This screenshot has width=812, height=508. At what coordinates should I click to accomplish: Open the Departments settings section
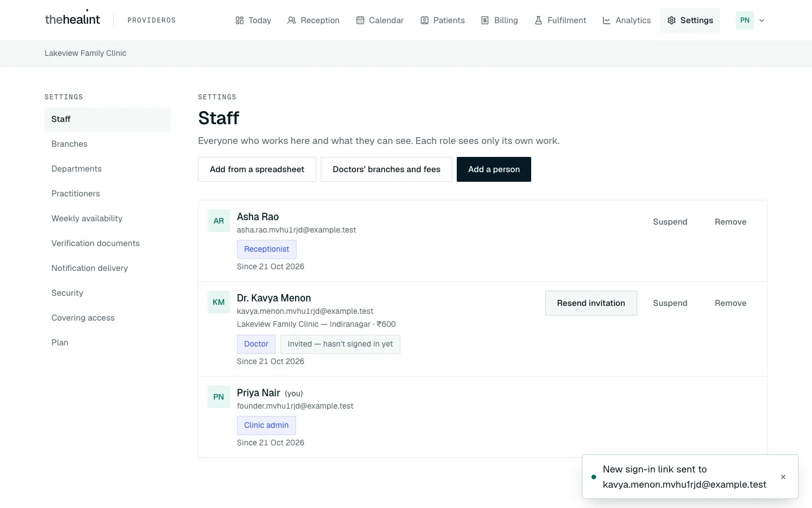(x=108, y=169)
